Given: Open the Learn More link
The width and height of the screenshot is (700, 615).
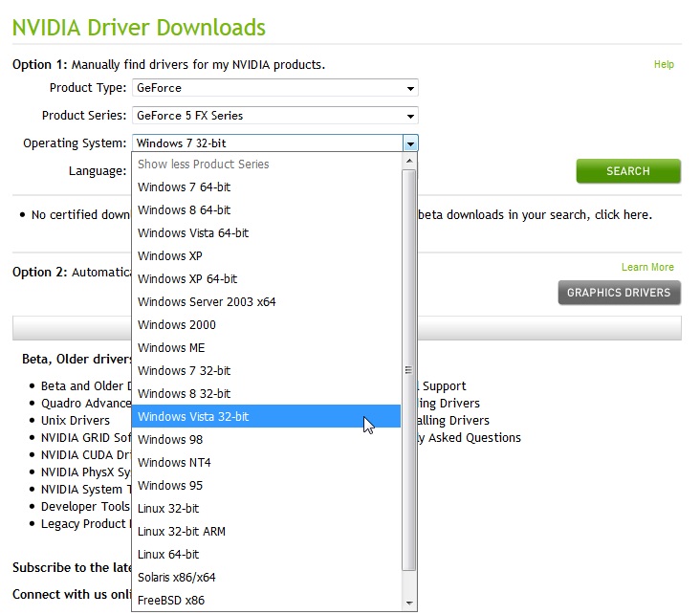Looking at the screenshot, I should (647, 267).
